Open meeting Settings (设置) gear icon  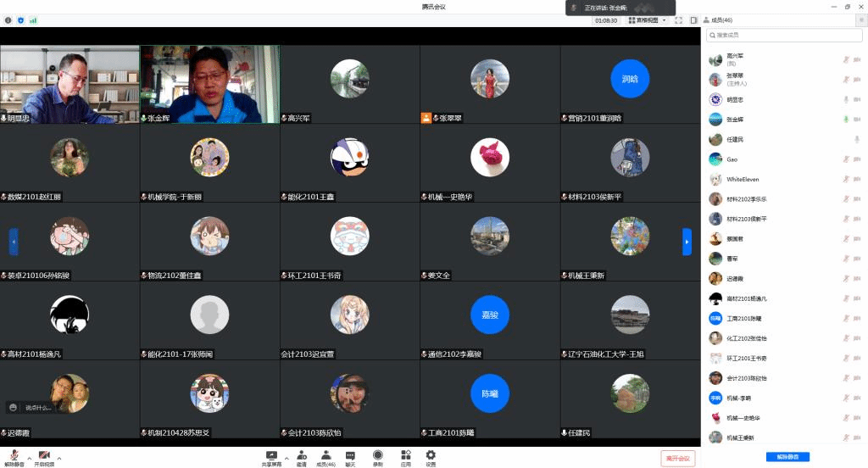point(431,456)
